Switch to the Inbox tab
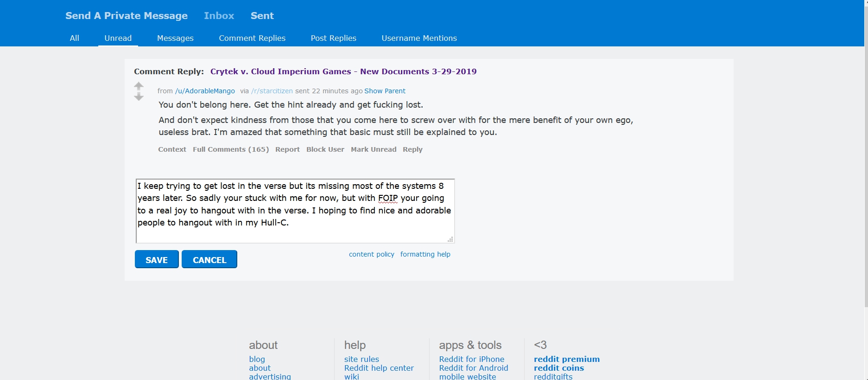Image resolution: width=868 pixels, height=380 pixels. (219, 16)
